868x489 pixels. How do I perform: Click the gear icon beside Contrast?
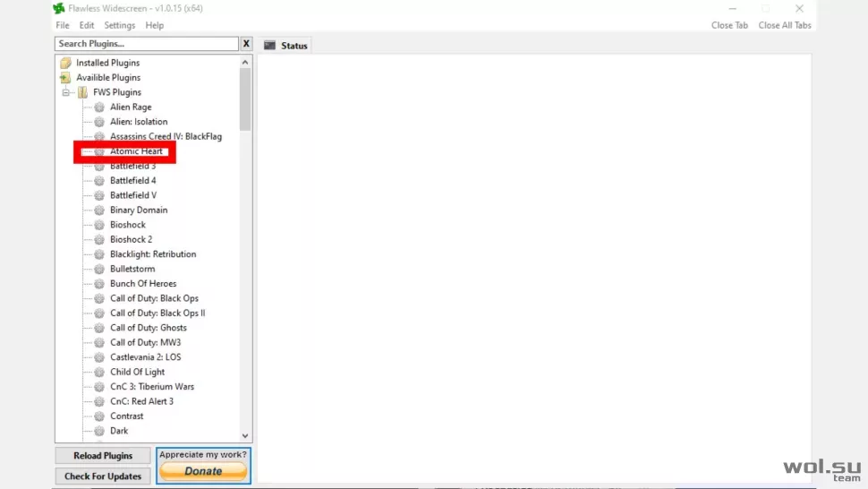99,416
